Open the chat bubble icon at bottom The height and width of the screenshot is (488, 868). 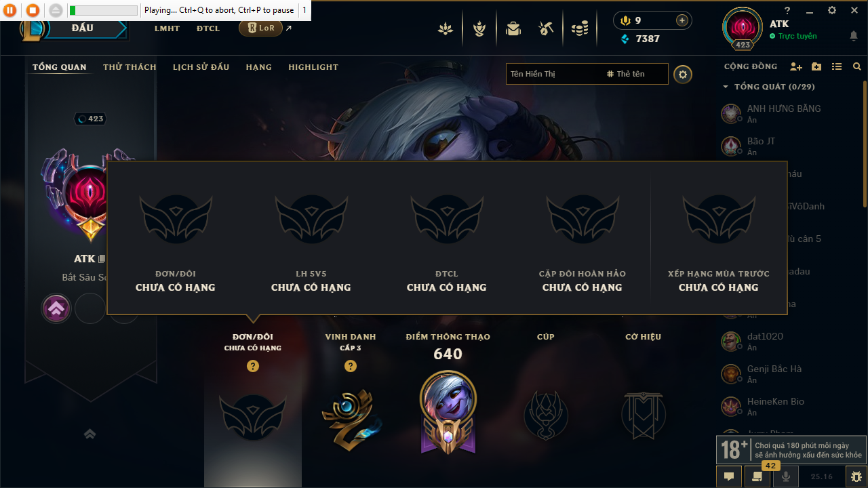(729, 476)
